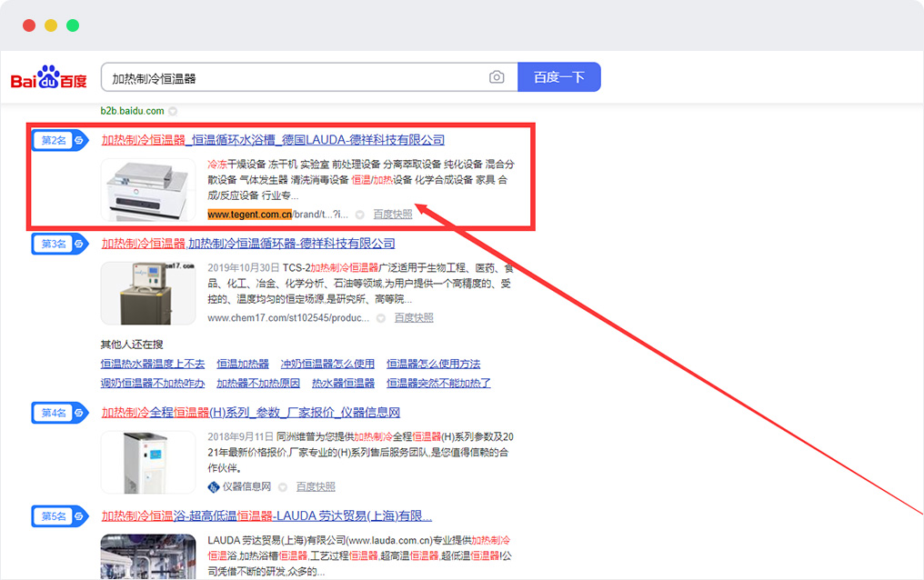The image size is (924, 580).
Task: Click the date text 2018年9月11日
Action: (x=240, y=437)
